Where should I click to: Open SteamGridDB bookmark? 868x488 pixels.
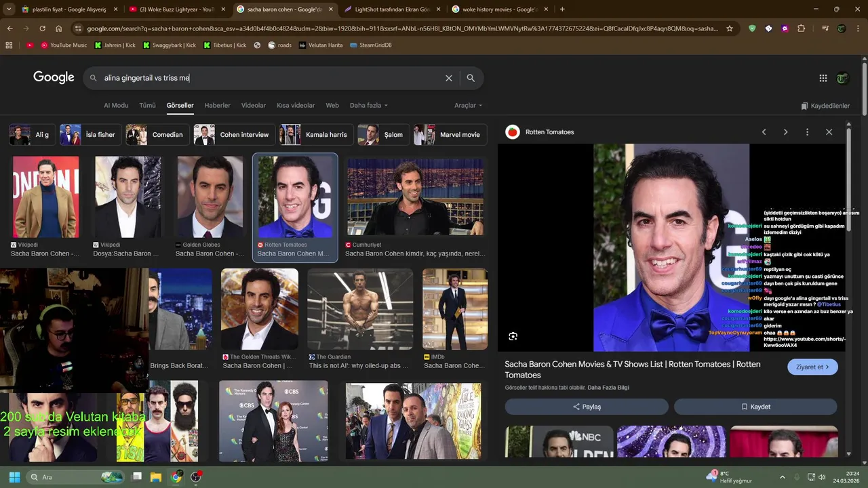(x=370, y=45)
